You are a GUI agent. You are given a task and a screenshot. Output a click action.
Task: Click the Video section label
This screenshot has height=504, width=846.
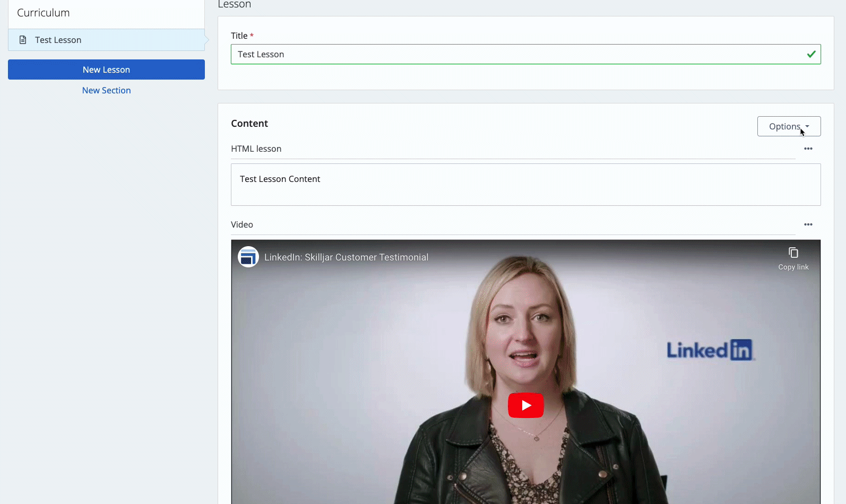click(242, 224)
